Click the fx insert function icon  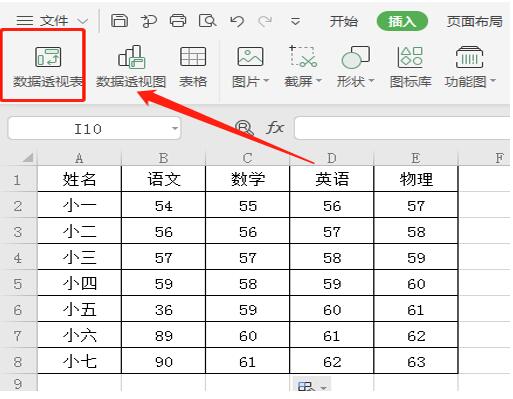coord(275,127)
